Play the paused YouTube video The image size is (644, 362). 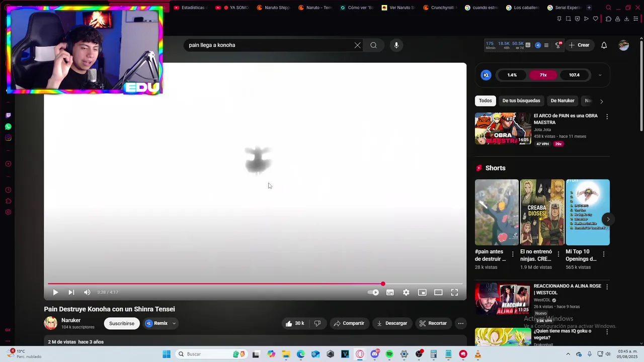pyautogui.click(x=55, y=292)
